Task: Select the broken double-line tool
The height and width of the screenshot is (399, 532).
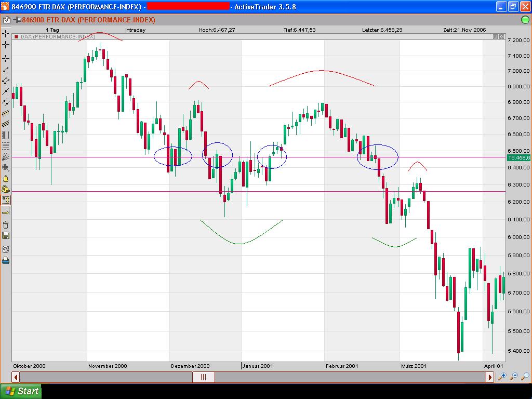Action: coord(5,102)
